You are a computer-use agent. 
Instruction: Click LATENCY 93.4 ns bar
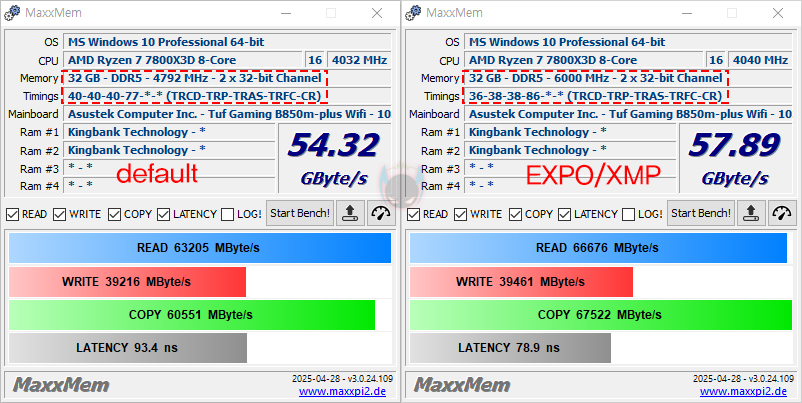128,348
